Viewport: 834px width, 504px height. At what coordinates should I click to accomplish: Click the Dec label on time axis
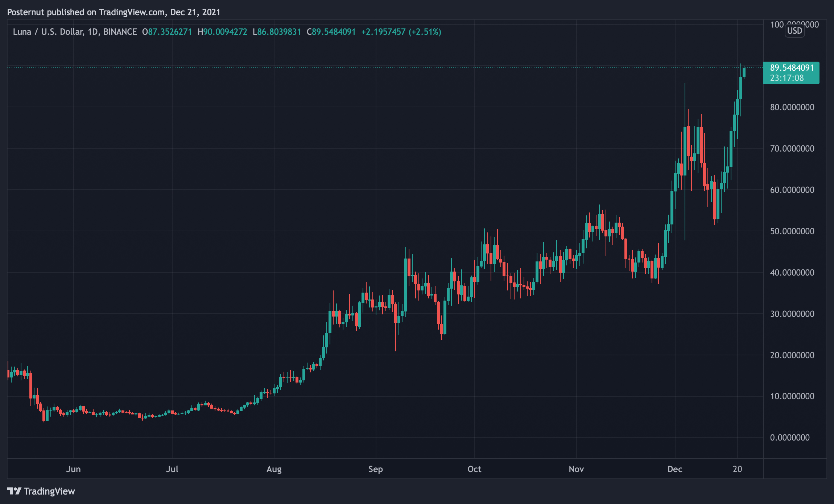pyautogui.click(x=675, y=469)
